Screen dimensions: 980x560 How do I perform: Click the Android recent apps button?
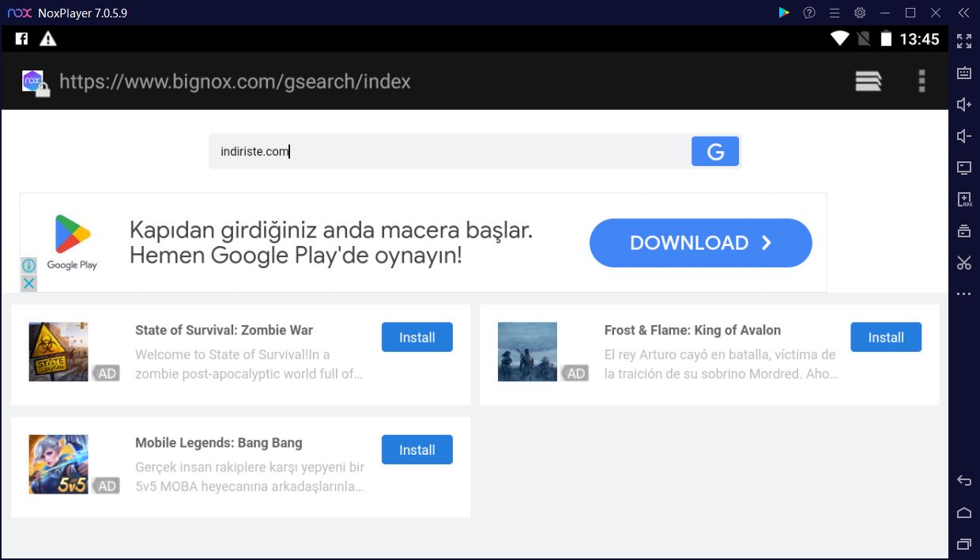pyautogui.click(x=964, y=544)
